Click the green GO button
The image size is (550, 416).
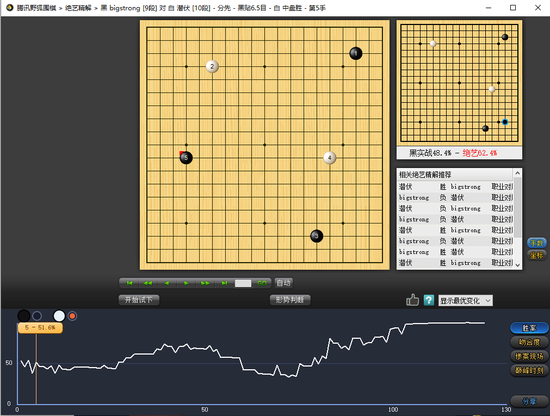(262, 283)
